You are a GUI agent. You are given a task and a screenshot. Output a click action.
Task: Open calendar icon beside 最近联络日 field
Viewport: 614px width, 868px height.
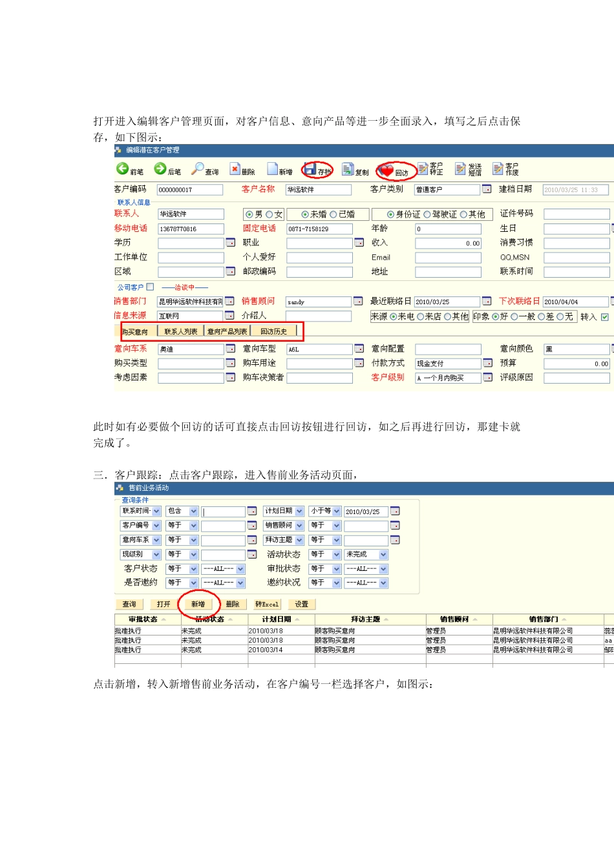pos(487,302)
